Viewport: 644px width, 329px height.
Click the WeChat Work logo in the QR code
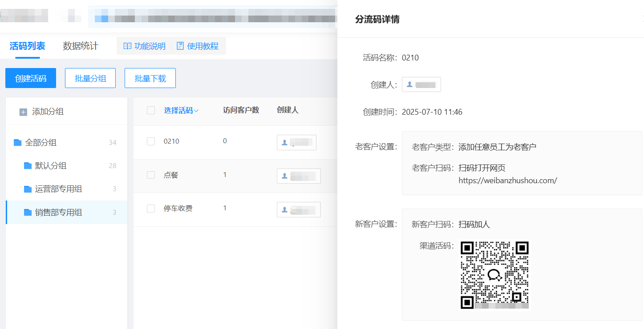point(494,275)
